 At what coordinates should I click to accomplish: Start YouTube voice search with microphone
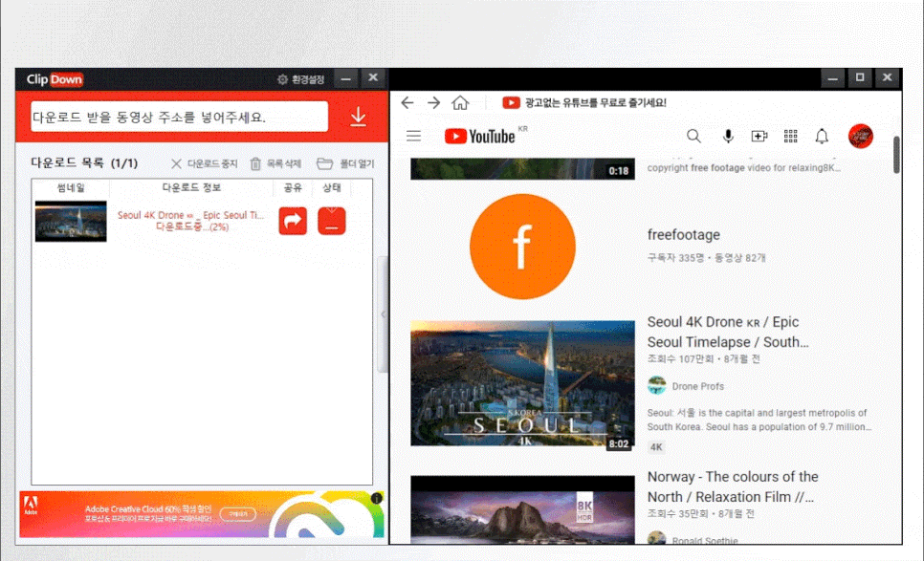point(728,137)
